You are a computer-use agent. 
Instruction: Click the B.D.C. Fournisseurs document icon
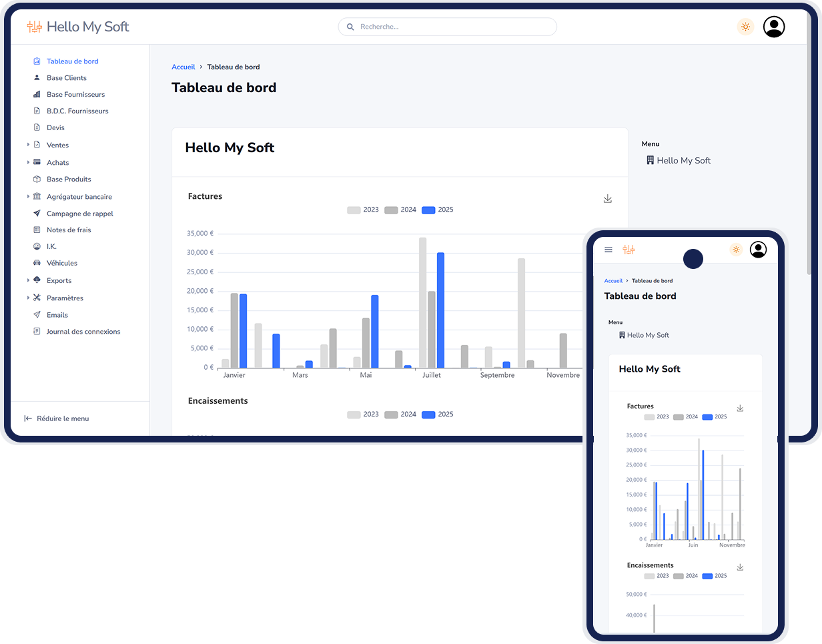tap(37, 111)
